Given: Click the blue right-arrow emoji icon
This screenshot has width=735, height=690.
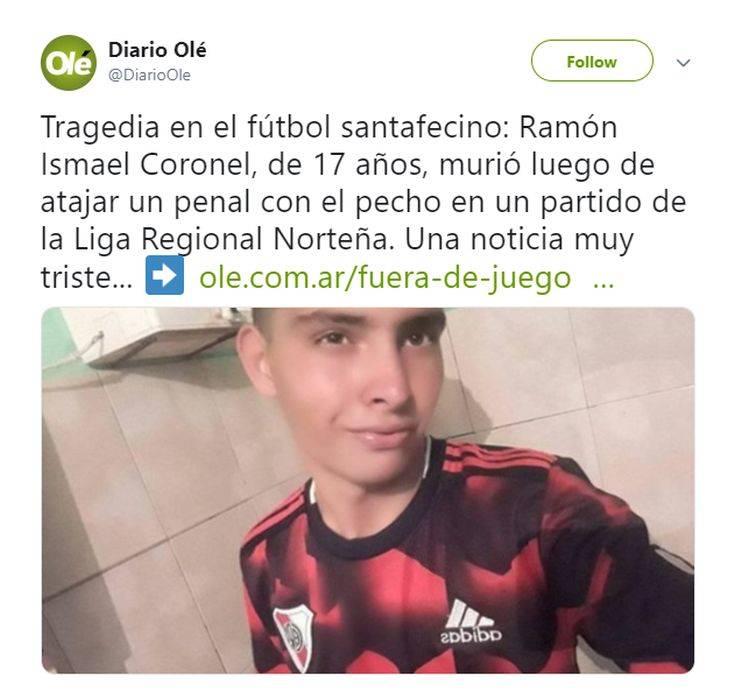Looking at the screenshot, I should coord(165,275).
